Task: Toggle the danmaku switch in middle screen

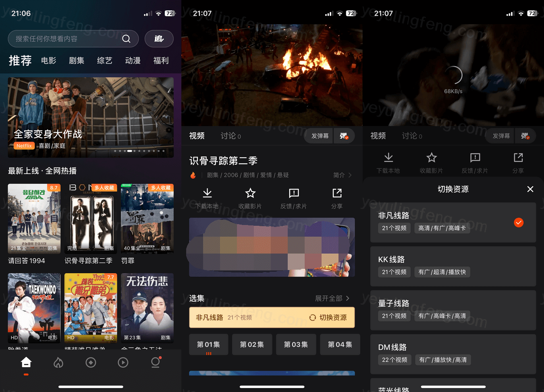Action: pyautogui.click(x=344, y=136)
